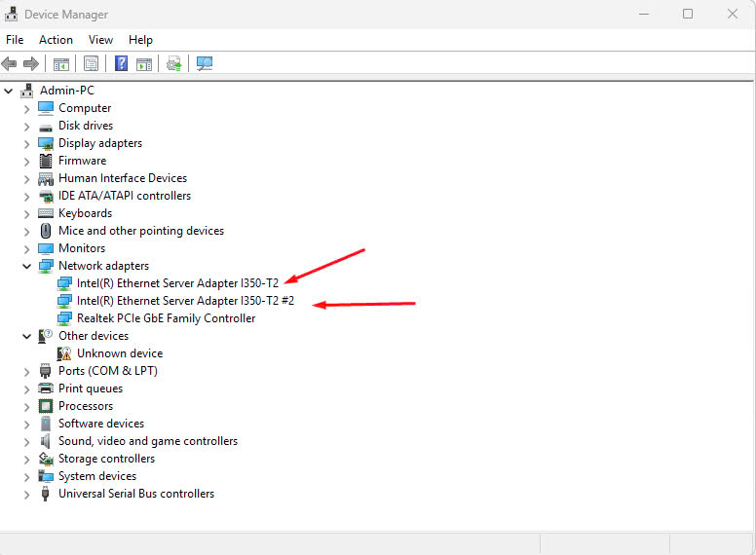This screenshot has width=756, height=555.
Task: Click the Show/Hide console tree icon
Action: [61, 63]
